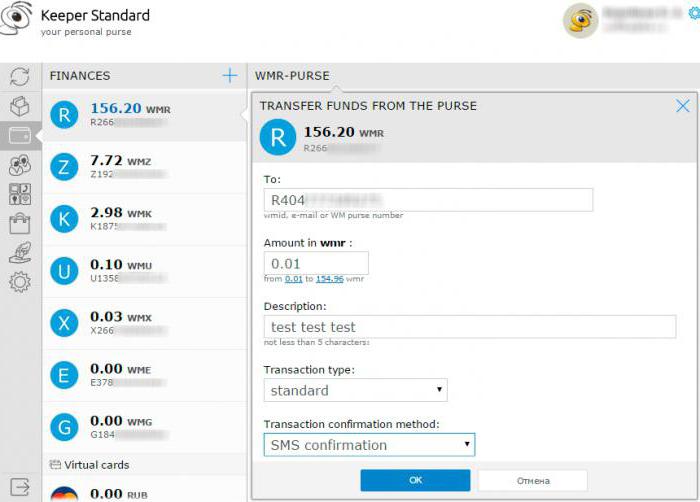The height and width of the screenshot is (502, 700).
Task: Open the shopping bag sidebar icon
Action: point(20,223)
